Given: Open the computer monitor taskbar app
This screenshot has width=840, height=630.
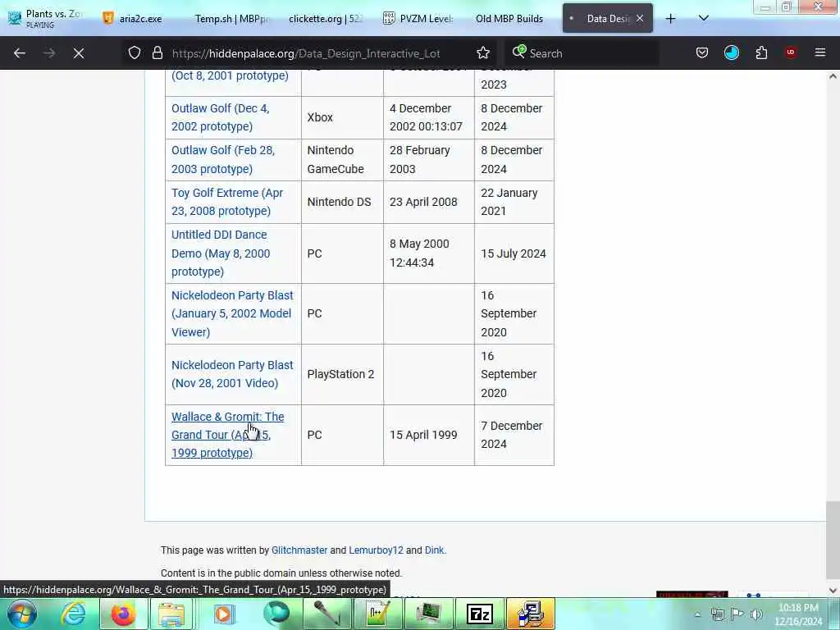Looking at the screenshot, I should [429, 614].
